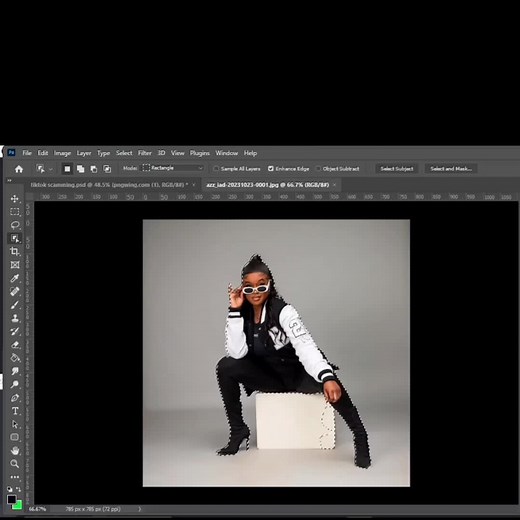Enable the Object Subtract checkbox
Viewport: 520px width, 520px height.
(318, 169)
